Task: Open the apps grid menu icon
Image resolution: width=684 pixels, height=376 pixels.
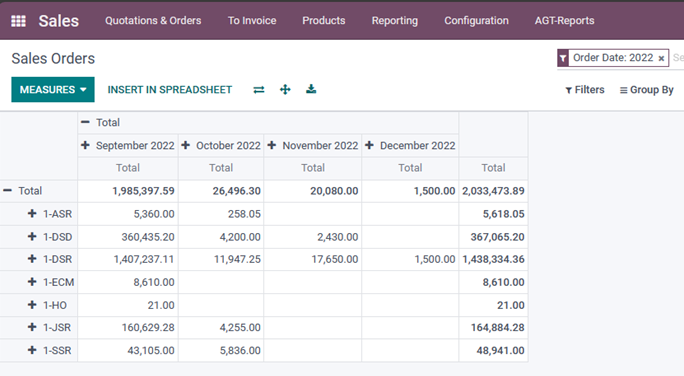Action: click(x=18, y=21)
